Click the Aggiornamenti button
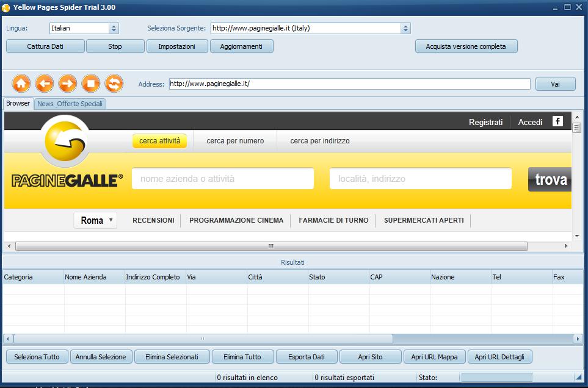The image size is (588, 388). 242,46
